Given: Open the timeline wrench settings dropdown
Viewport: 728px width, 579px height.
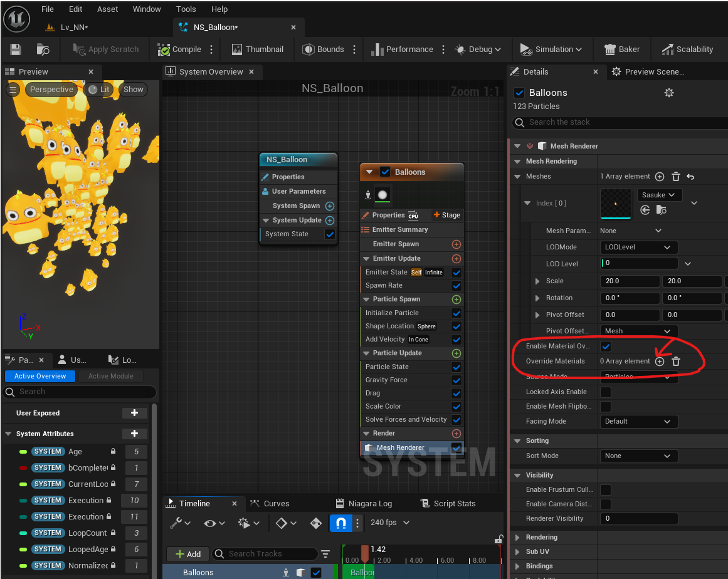Looking at the screenshot, I should [180, 523].
